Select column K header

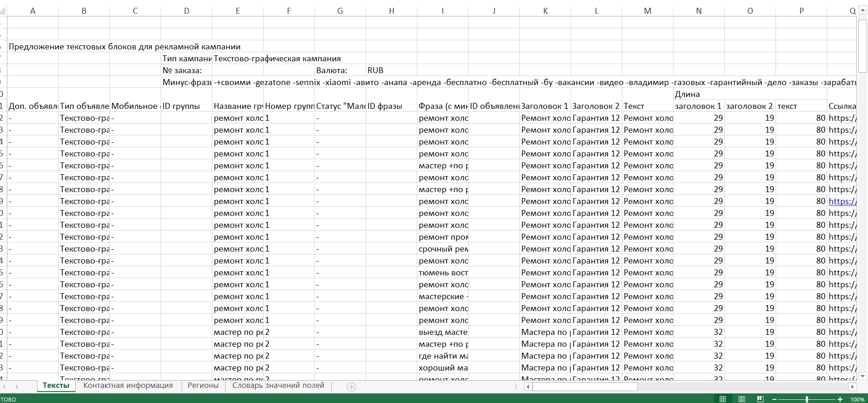click(x=545, y=11)
